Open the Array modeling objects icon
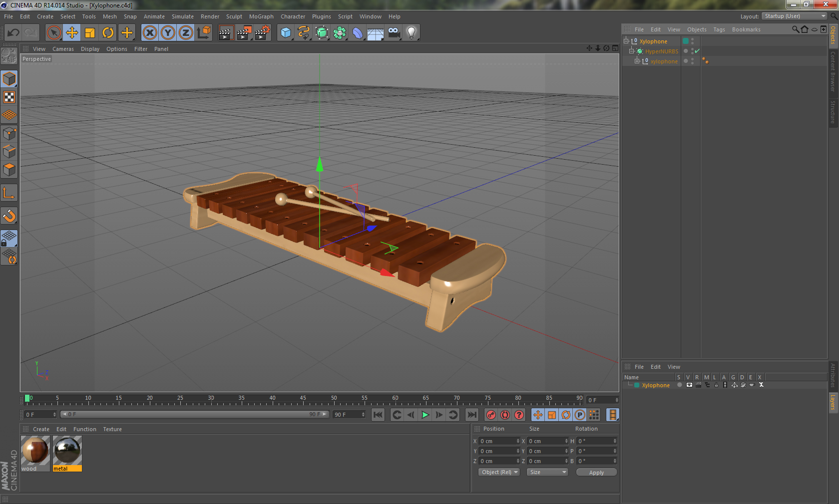The image size is (839, 504). tap(340, 33)
